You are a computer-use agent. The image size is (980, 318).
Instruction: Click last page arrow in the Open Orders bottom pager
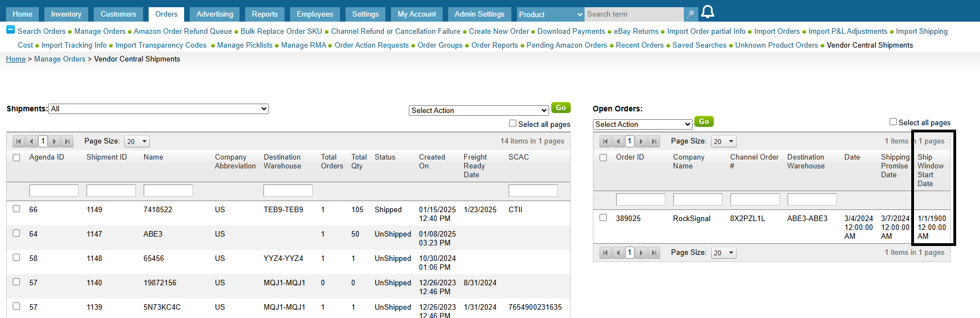[654, 253]
